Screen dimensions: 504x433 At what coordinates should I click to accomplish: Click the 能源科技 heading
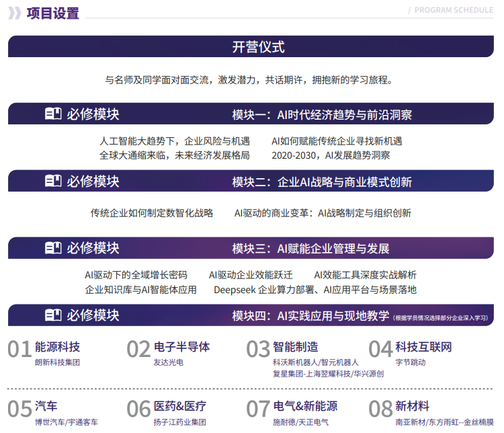tap(58, 347)
